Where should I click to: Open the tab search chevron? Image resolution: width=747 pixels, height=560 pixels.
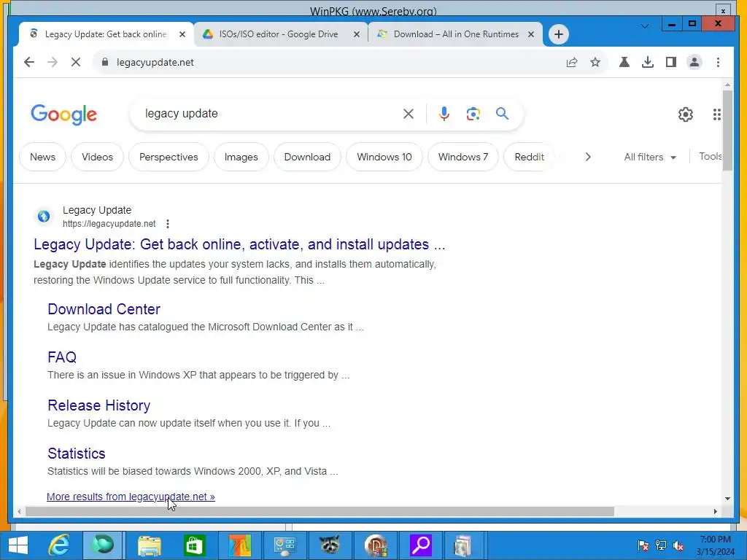[644, 26]
